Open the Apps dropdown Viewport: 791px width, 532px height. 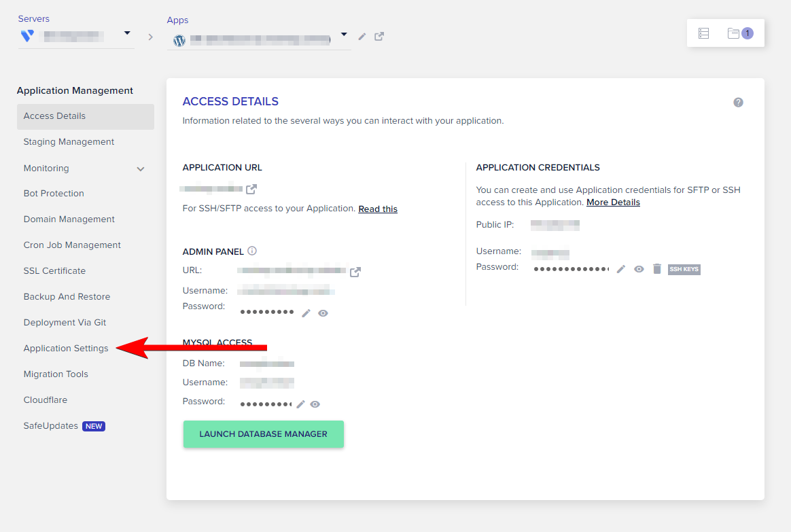click(344, 34)
